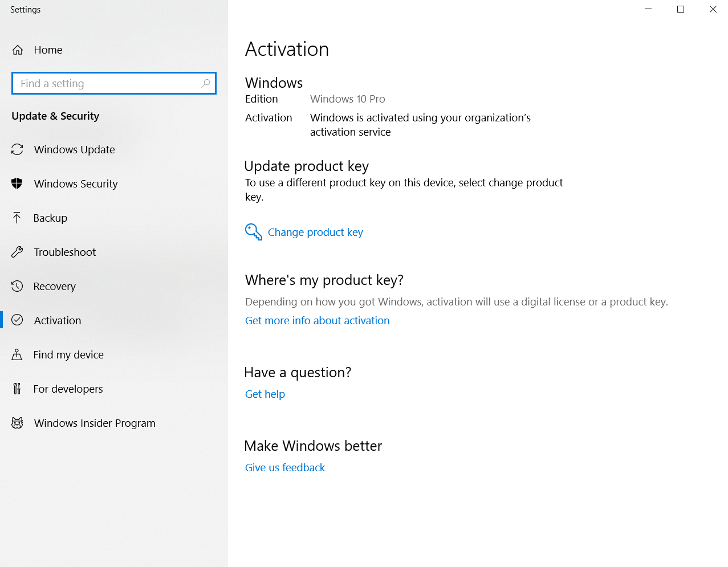Click the 'Edition' label text

click(x=262, y=99)
